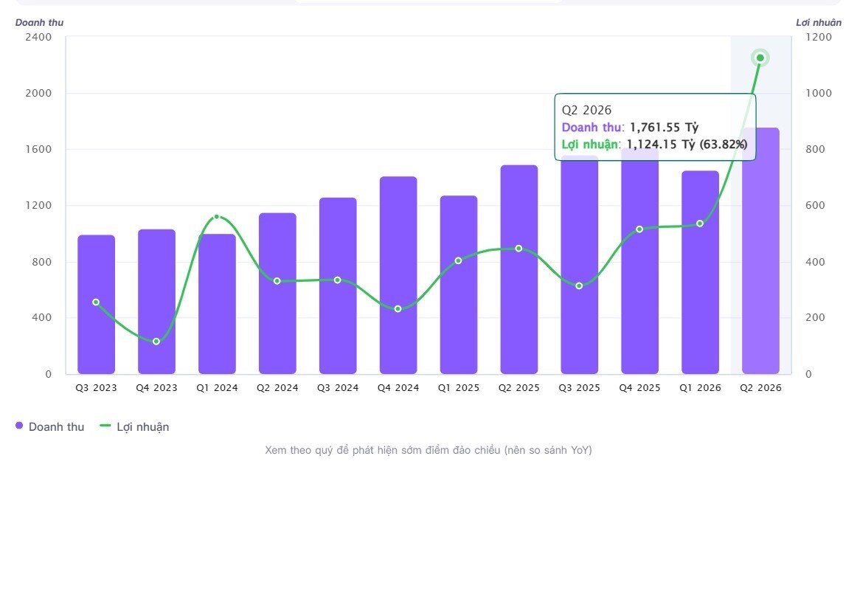This screenshot has width=857, height=616.
Task: Toggle the Doanh thu series in the legend
Action: point(49,427)
